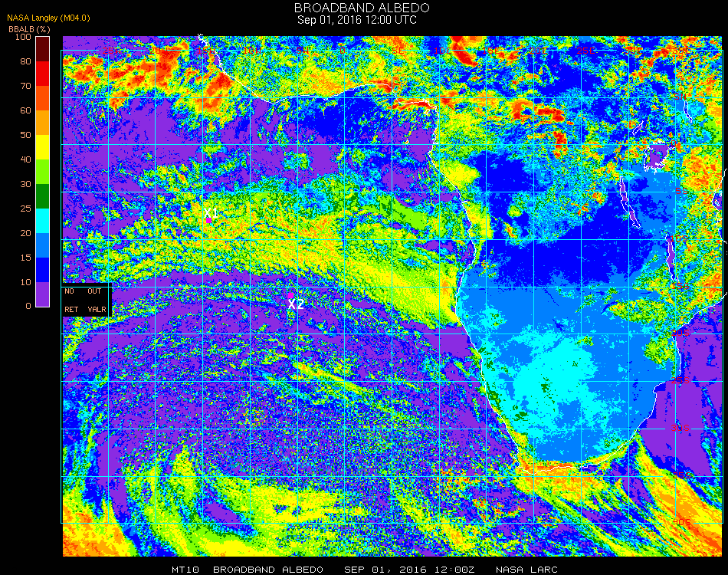Click the '15E' longitude label

tap(490, 51)
